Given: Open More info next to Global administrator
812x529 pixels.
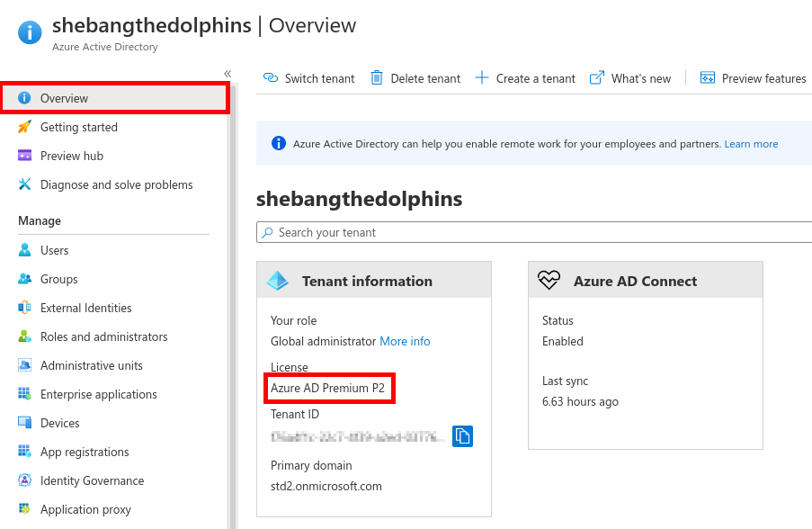Looking at the screenshot, I should tap(405, 341).
